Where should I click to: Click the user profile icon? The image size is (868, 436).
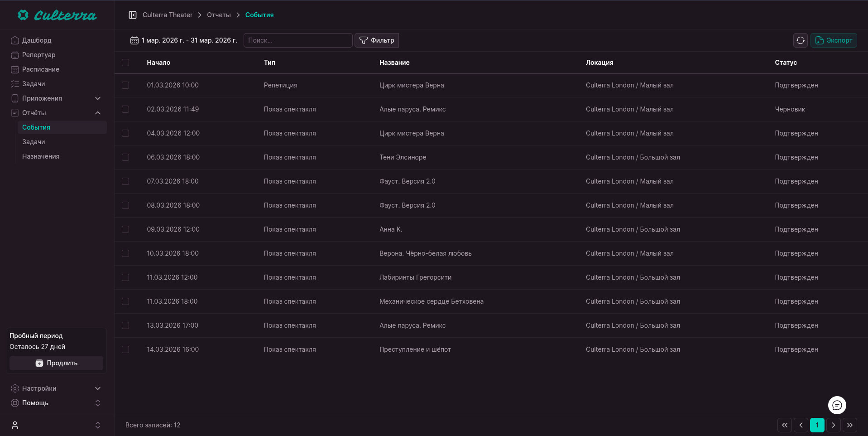click(x=15, y=425)
